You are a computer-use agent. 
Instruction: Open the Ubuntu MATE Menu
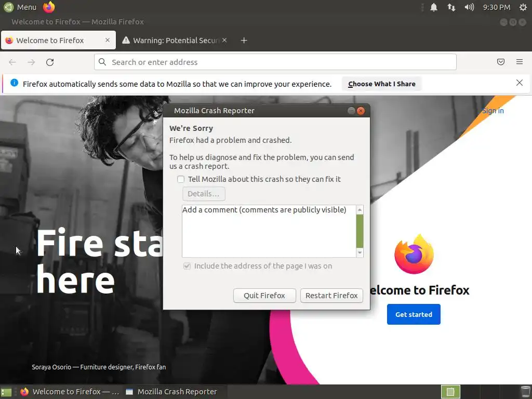[x=20, y=7]
